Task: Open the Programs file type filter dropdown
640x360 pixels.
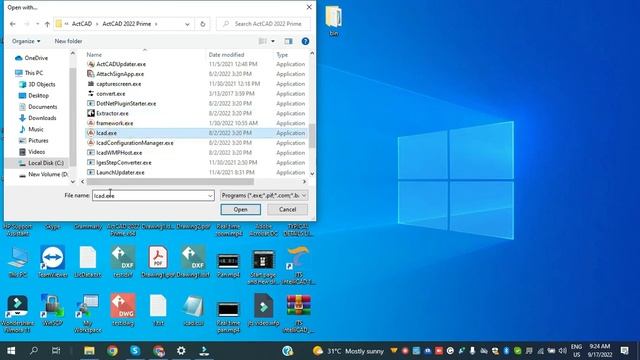Action: click(x=264, y=196)
